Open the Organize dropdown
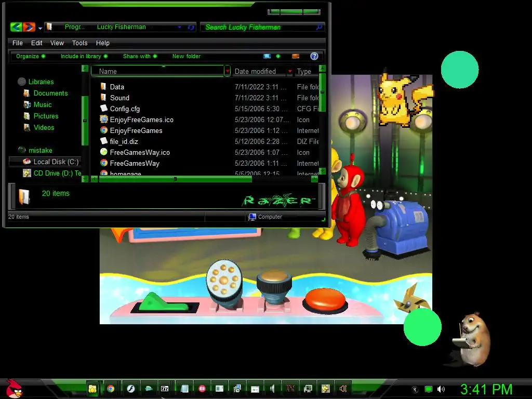Viewport: 532px width, 399px height. (31, 56)
